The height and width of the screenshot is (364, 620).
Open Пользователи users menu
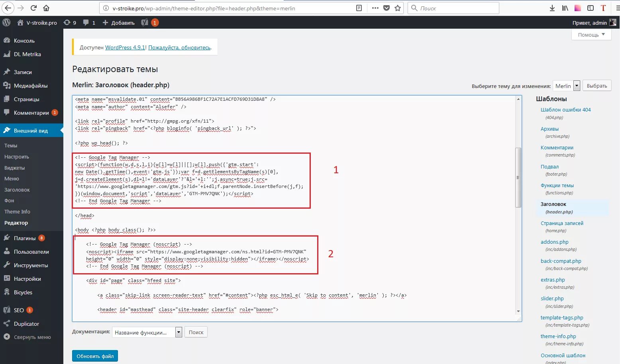click(31, 252)
